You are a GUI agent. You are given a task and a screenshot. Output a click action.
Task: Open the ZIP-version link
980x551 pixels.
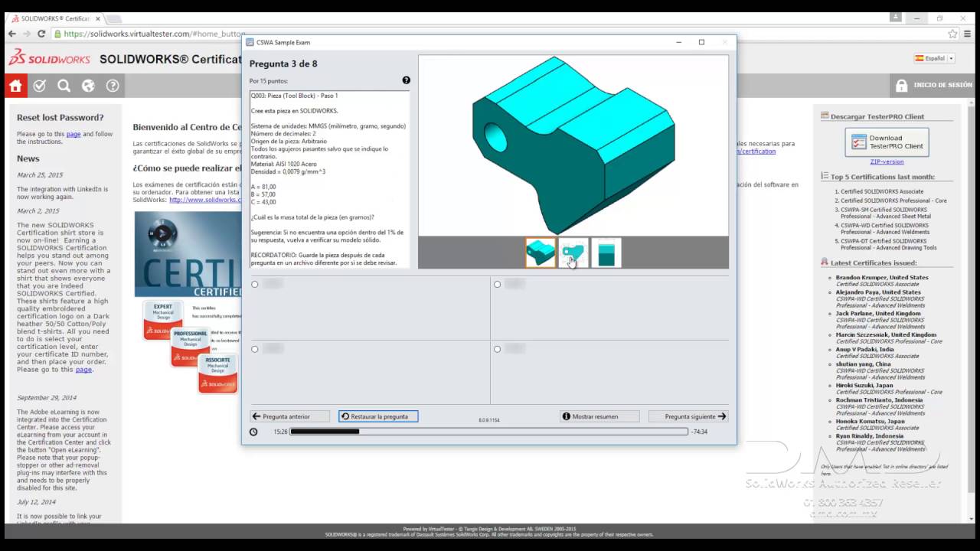[x=887, y=161]
